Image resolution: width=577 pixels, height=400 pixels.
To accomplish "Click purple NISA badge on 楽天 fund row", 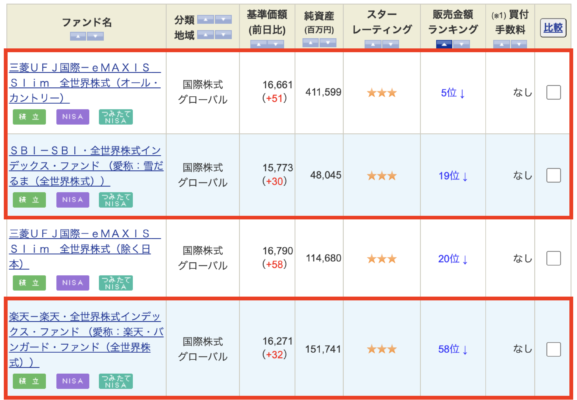I will pyautogui.click(x=72, y=381).
